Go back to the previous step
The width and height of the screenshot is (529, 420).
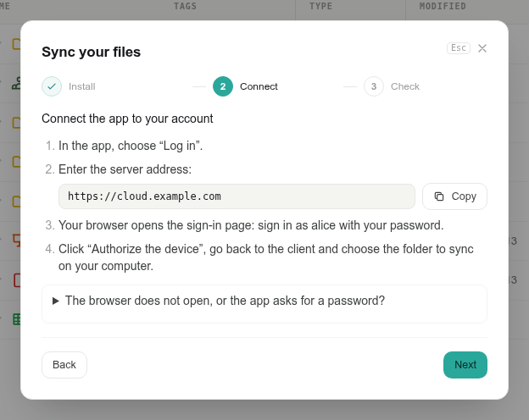(x=64, y=365)
